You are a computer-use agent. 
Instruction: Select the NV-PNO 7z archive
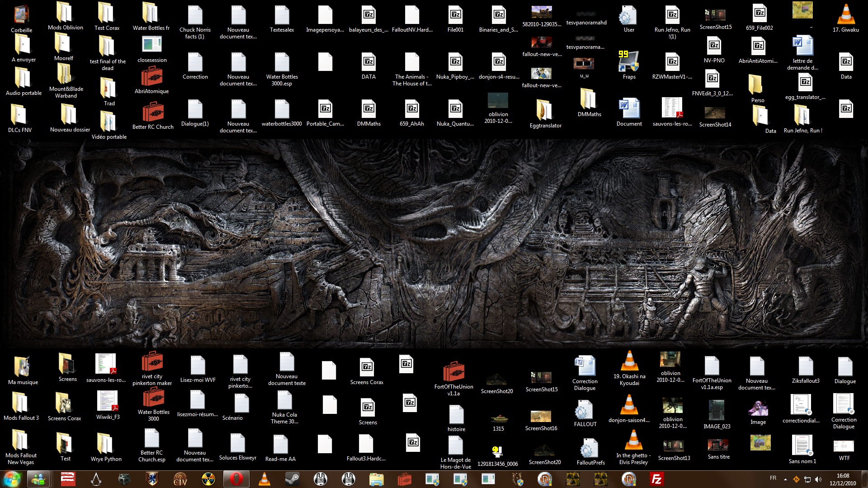[x=714, y=50]
